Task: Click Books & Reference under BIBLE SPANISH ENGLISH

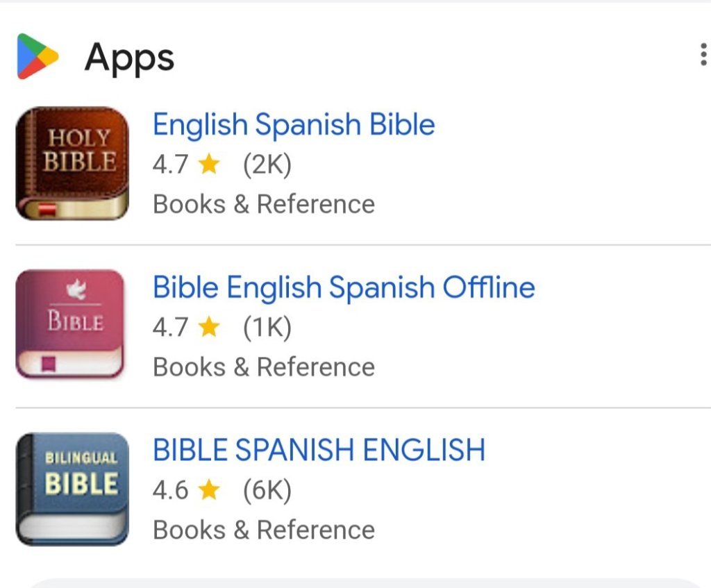Action: pos(263,530)
